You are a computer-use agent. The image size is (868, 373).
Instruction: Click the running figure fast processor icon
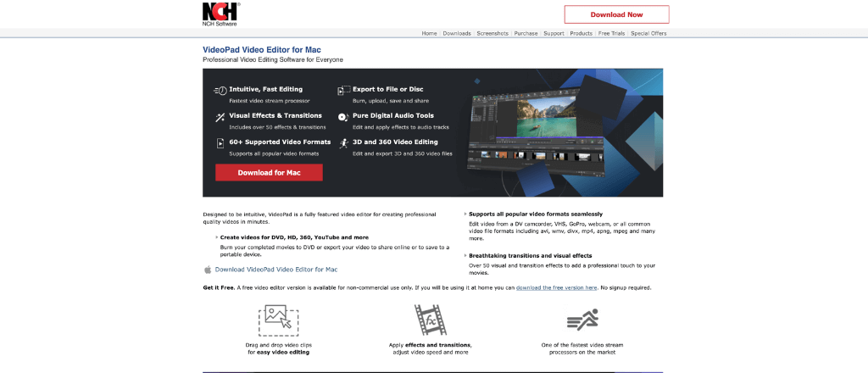582,320
